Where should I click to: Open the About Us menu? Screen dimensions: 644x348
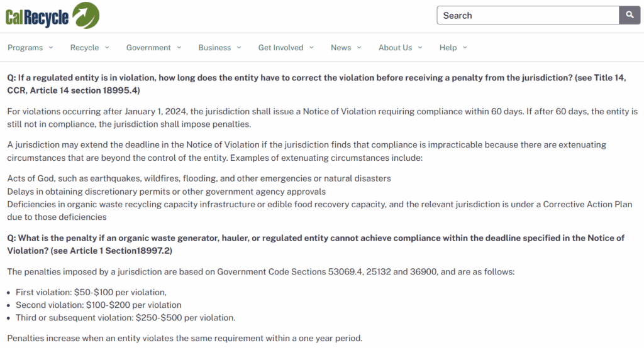click(395, 48)
